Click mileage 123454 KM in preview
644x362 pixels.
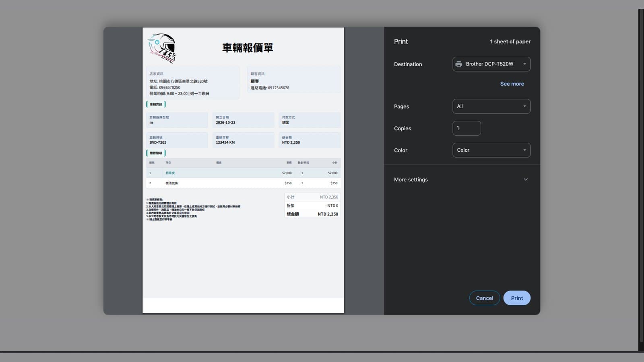point(225,142)
